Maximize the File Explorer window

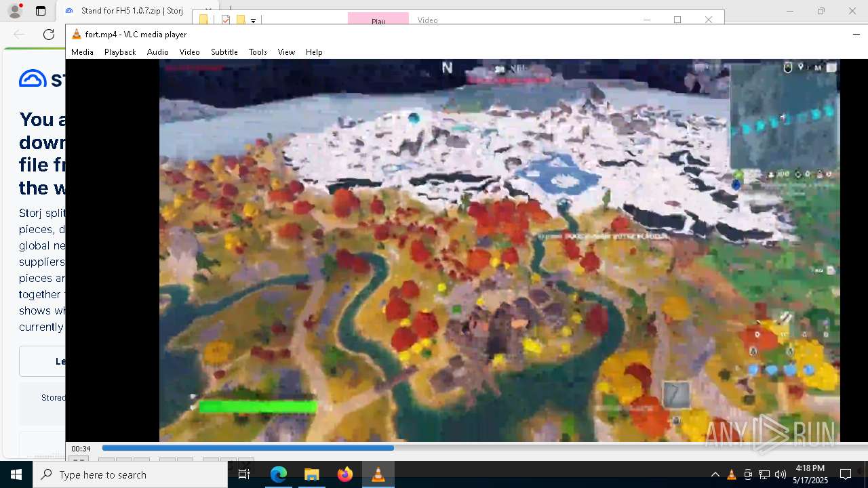[x=677, y=20]
